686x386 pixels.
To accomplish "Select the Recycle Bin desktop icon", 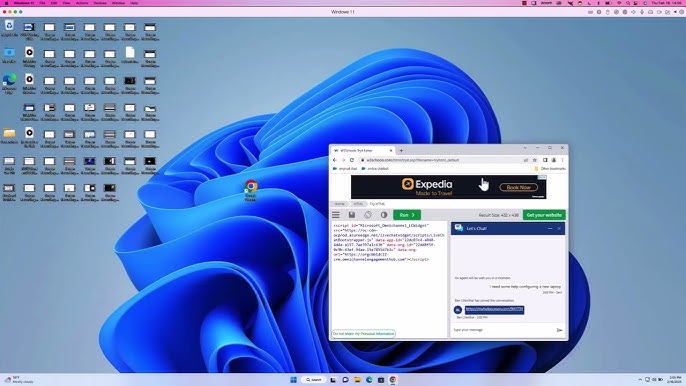I will (x=9, y=28).
